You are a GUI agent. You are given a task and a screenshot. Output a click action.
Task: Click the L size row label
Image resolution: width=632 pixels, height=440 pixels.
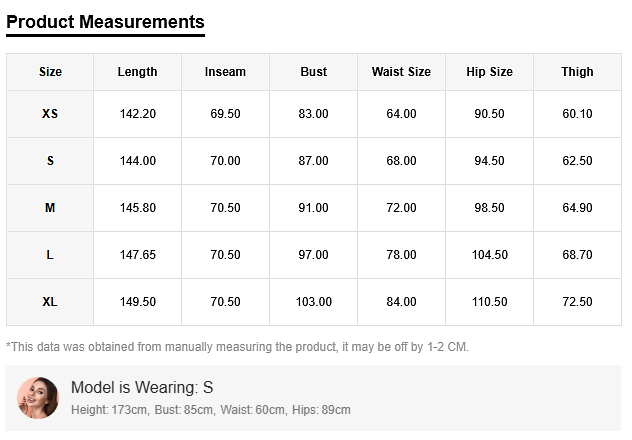[x=50, y=255]
